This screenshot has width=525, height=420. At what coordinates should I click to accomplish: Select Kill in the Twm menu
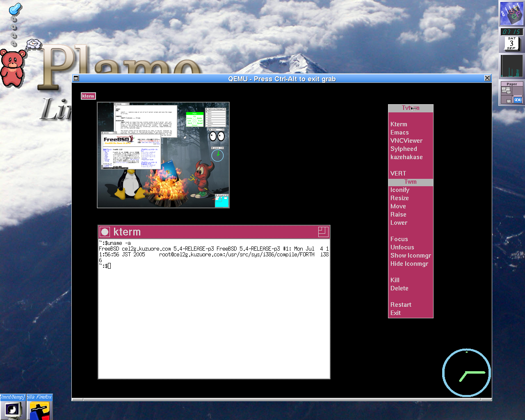point(411,280)
